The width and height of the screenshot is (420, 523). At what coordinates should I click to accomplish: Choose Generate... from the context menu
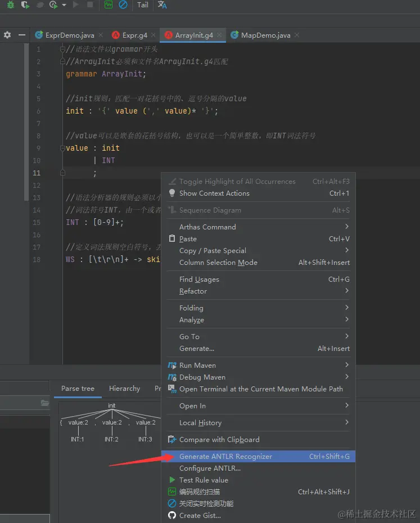click(258, 349)
